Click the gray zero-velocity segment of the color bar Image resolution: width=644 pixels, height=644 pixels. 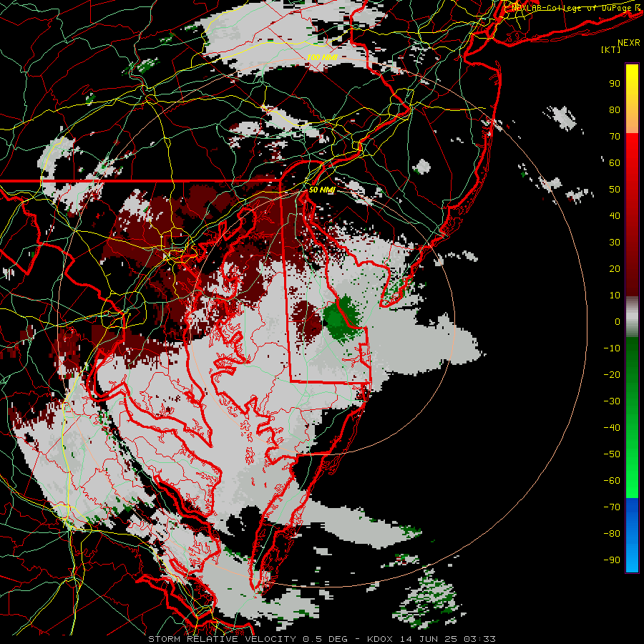pyautogui.click(x=632, y=317)
